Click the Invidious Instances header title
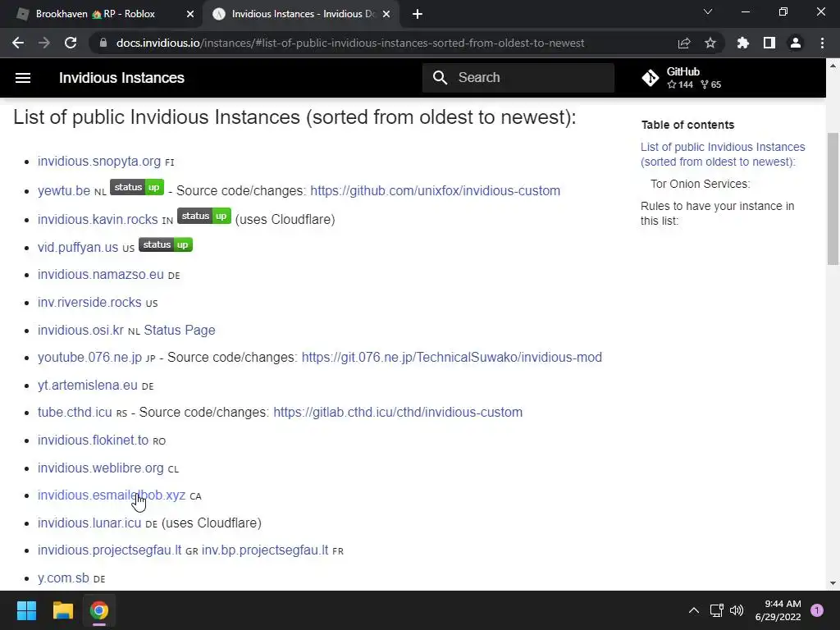Image resolution: width=840 pixels, height=630 pixels. tap(121, 78)
